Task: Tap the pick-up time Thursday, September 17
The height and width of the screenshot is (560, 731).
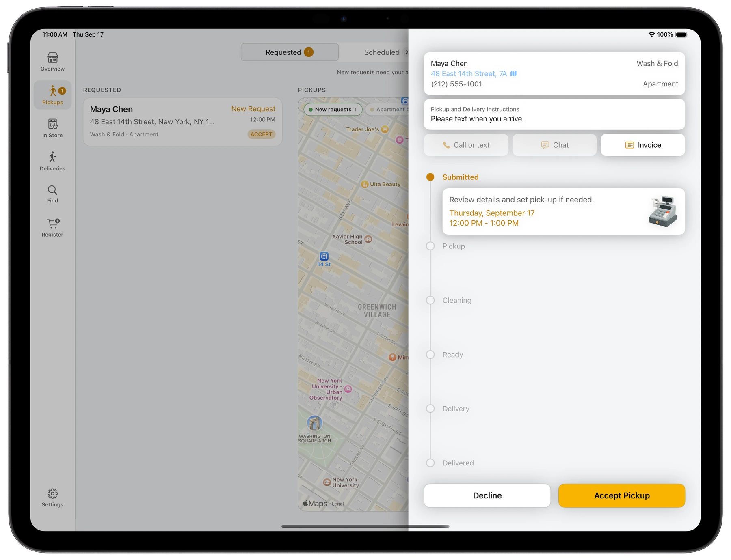Action: click(492, 213)
